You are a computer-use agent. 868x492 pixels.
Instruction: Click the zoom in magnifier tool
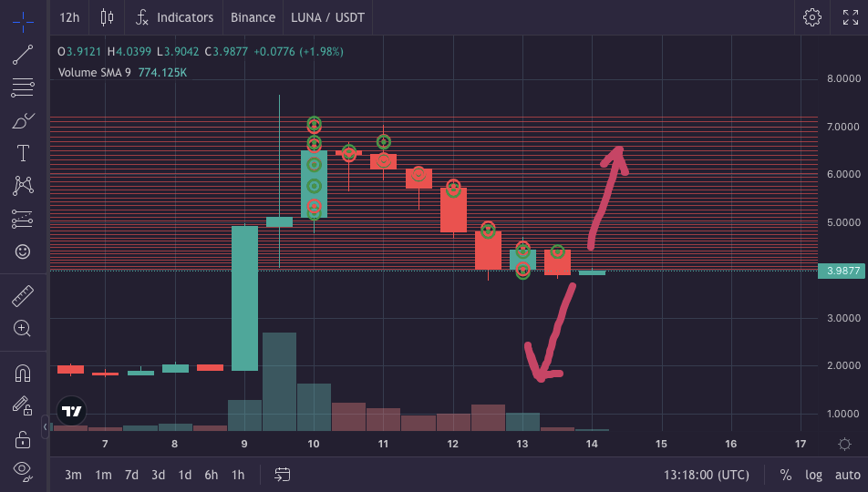24,329
